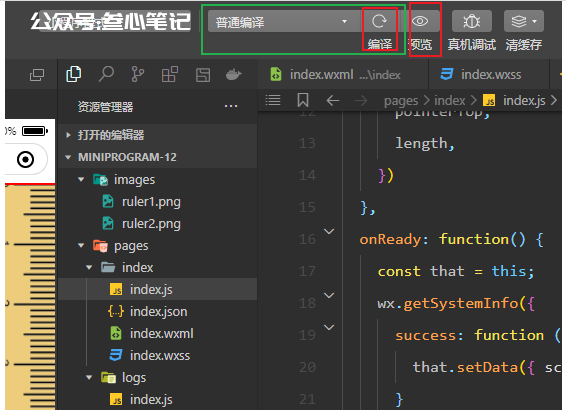Screen dimensions: 566x412
Task: Open the source control branch icon
Action: (x=138, y=74)
